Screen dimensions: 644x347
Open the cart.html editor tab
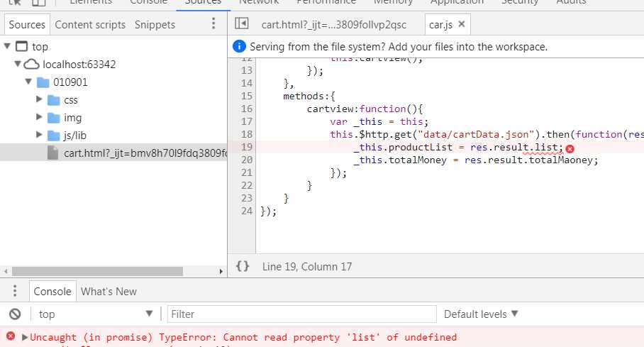pyautogui.click(x=334, y=25)
